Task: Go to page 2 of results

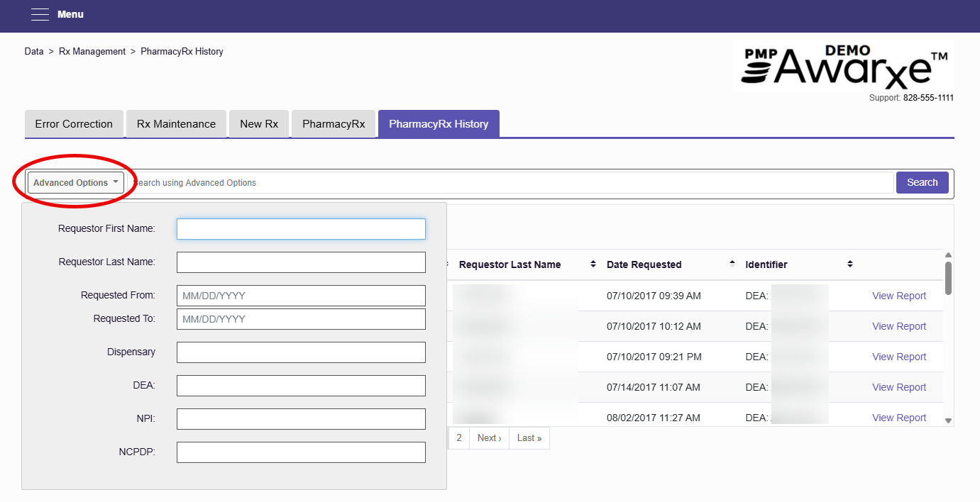Action: [x=459, y=438]
